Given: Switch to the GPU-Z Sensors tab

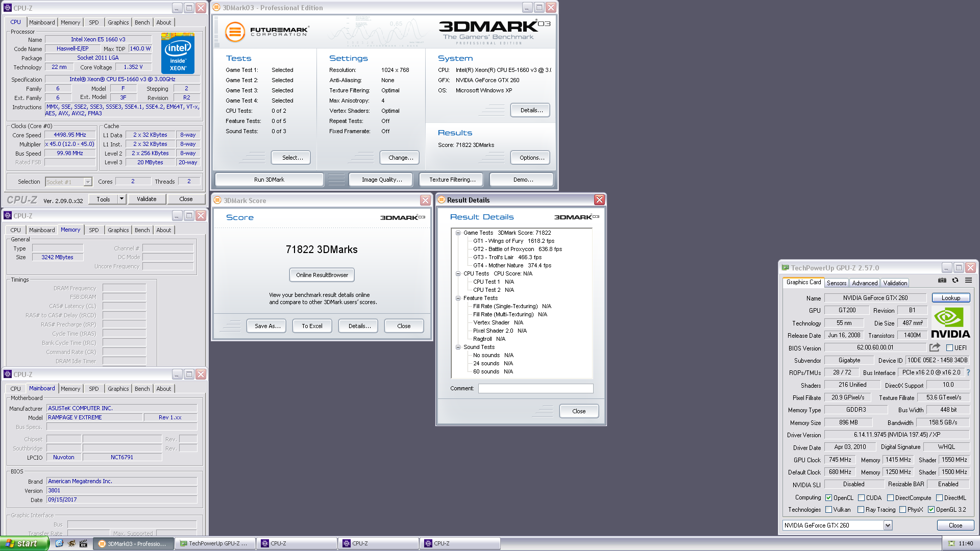Looking at the screenshot, I should 836,283.
